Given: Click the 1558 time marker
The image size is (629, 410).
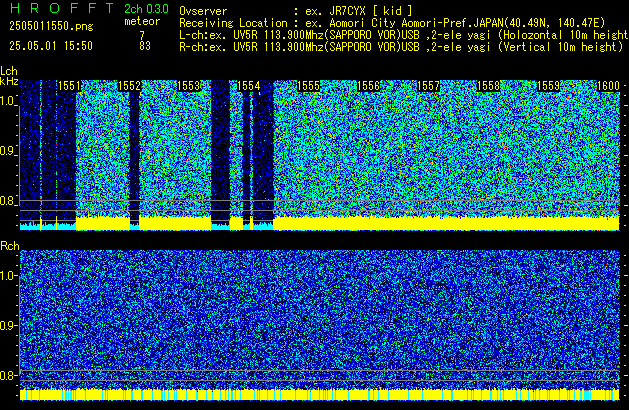Looking at the screenshot, I should tap(488, 86).
